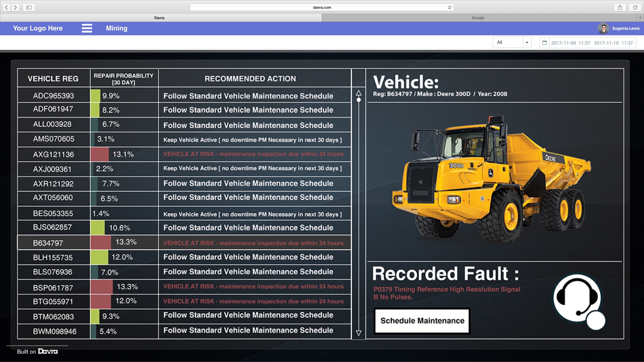Select vehicle row BTG055971
The height and width of the screenshot is (362, 644).
tap(184, 301)
